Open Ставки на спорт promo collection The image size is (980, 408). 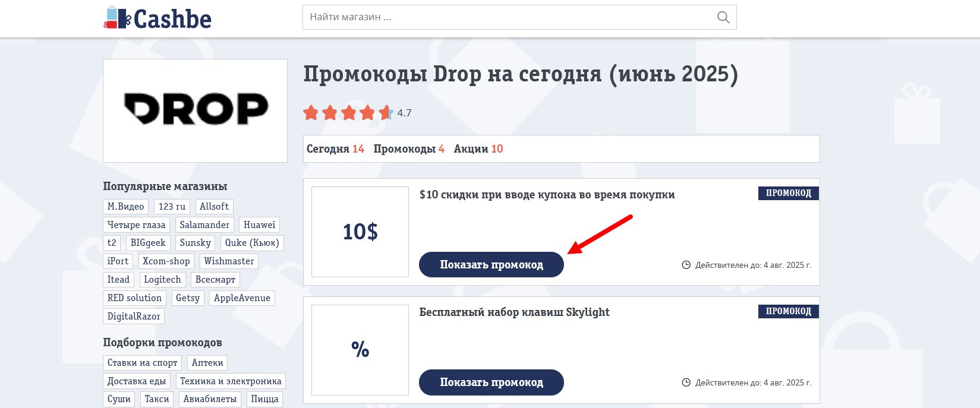[x=143, y=363]
